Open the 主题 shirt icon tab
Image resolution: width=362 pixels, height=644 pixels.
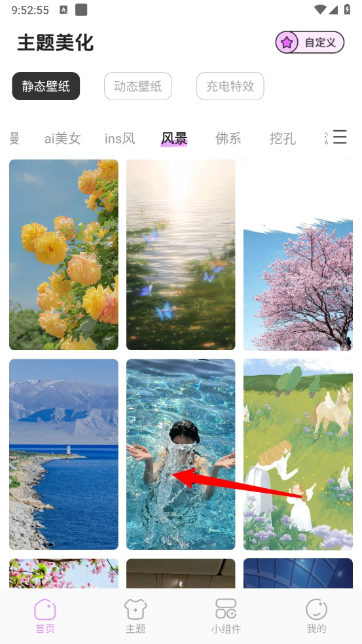coord(136,609)
